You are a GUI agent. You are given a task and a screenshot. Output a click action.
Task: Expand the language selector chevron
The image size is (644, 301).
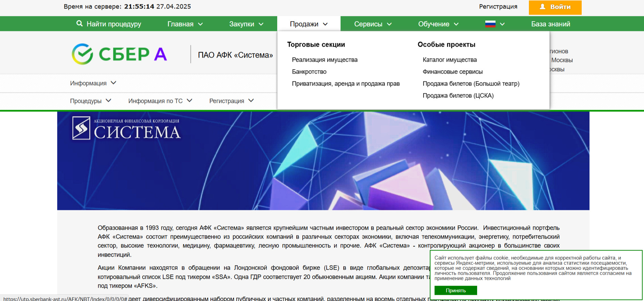click(502, 24)
